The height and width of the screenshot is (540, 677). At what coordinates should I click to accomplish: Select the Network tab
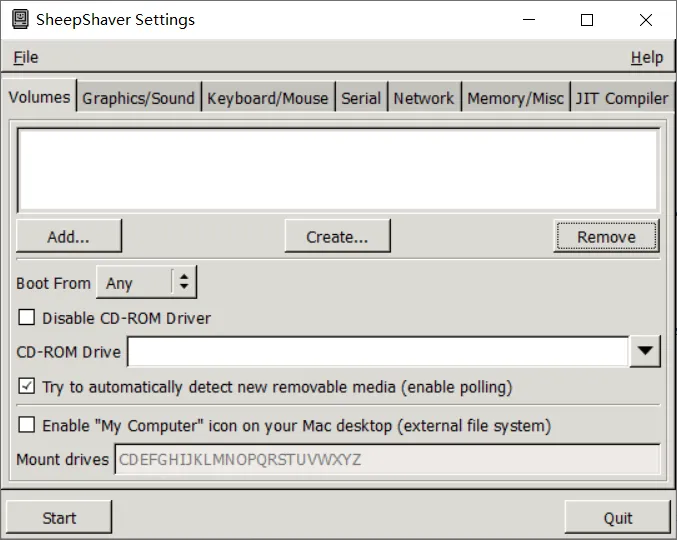(424, 98)
